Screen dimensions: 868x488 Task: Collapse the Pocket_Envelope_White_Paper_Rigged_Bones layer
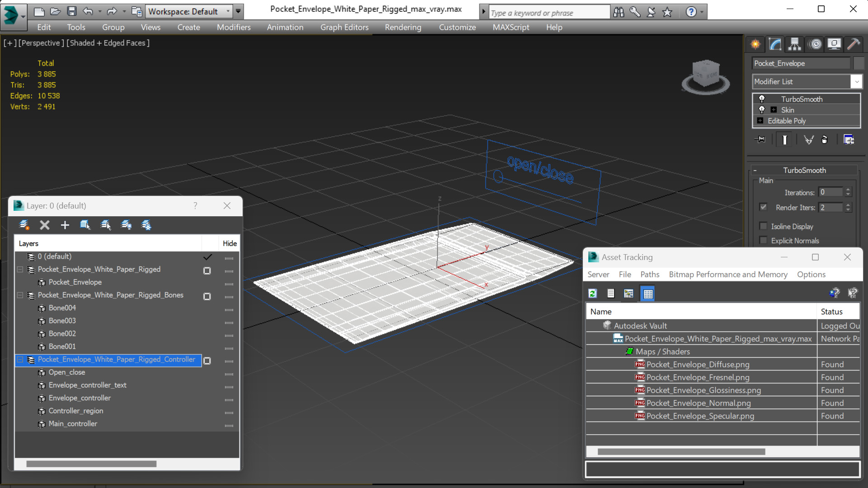point(20,295)
